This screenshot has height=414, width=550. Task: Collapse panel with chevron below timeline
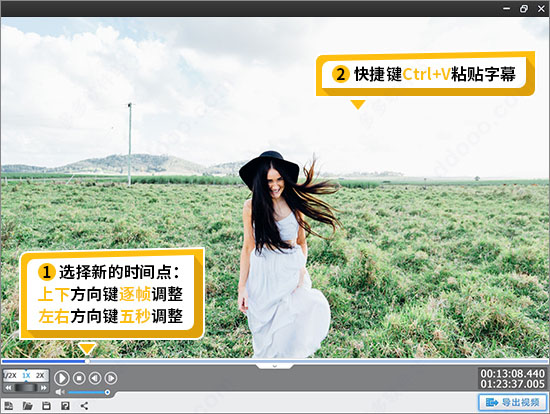[x=275, y=366]
